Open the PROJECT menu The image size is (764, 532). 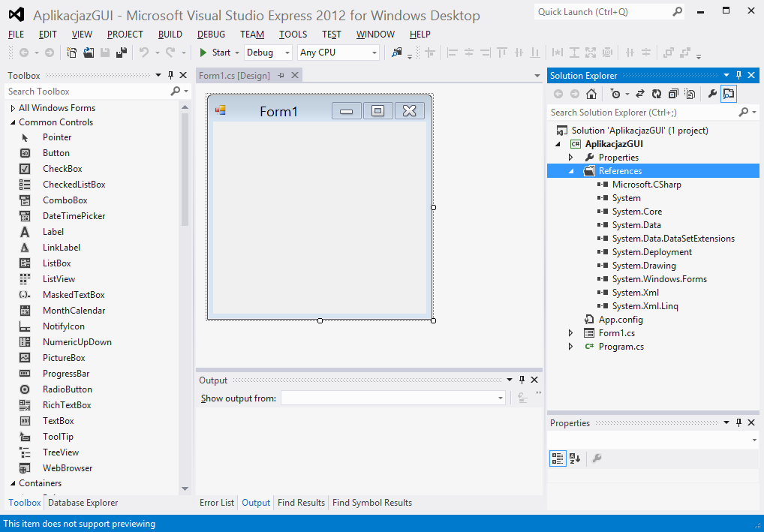point(125,34)
